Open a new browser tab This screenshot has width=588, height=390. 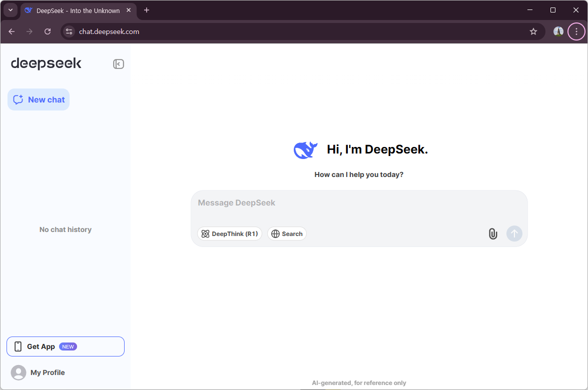(x=147, y=10)
